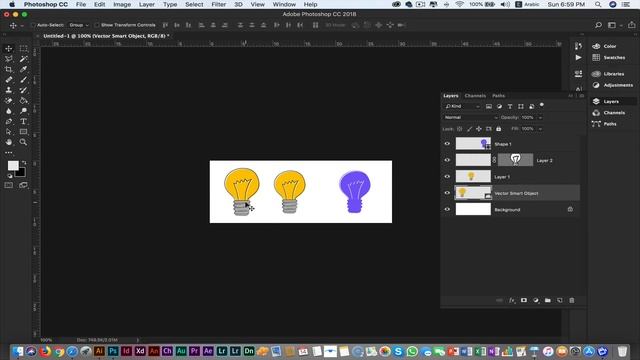Open the Image menu

pyautogui.click(x=122, y=4)
